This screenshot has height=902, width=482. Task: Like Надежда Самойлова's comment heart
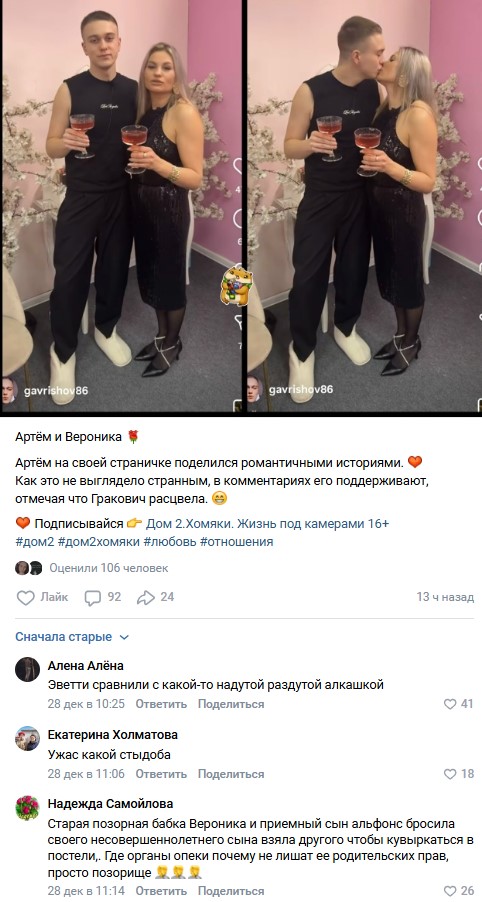click(450, 891)
